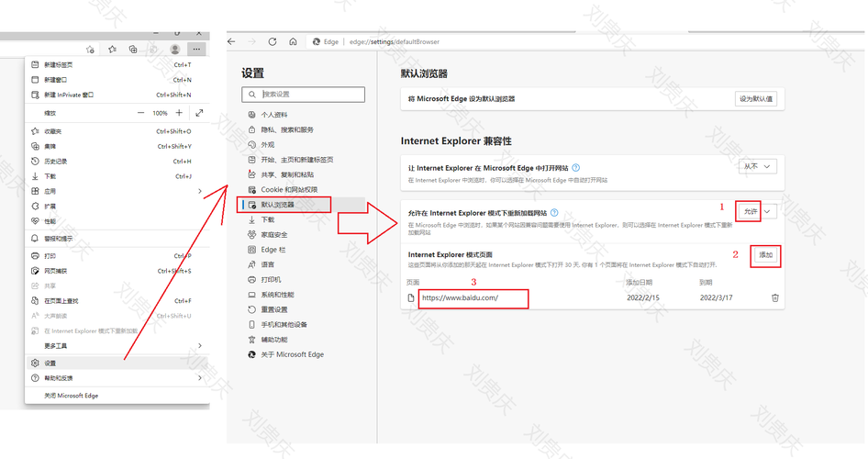This screenshot has width=868, height=459.
Task: Select 网页捕获 menu entry
Action: (x=117, y=271)
